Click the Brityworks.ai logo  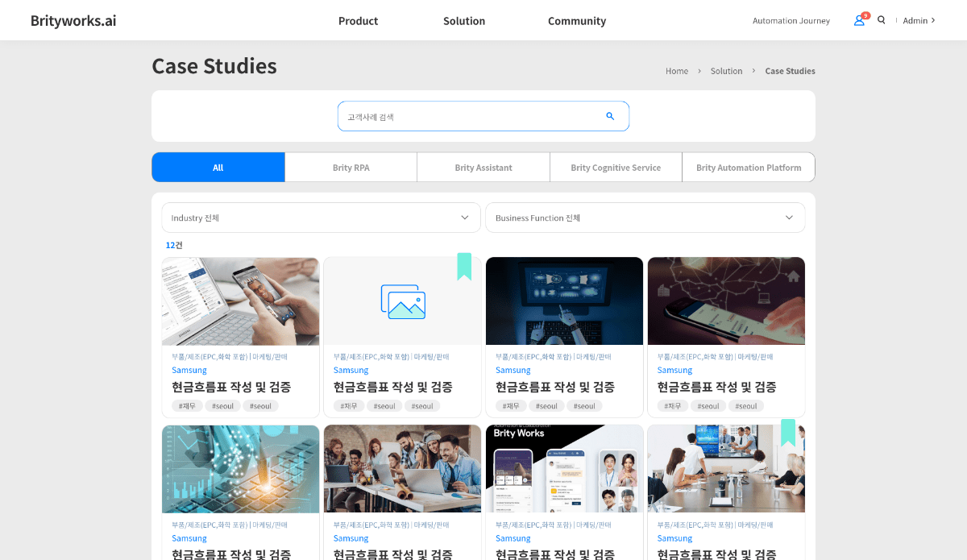[x=73, y=21]
